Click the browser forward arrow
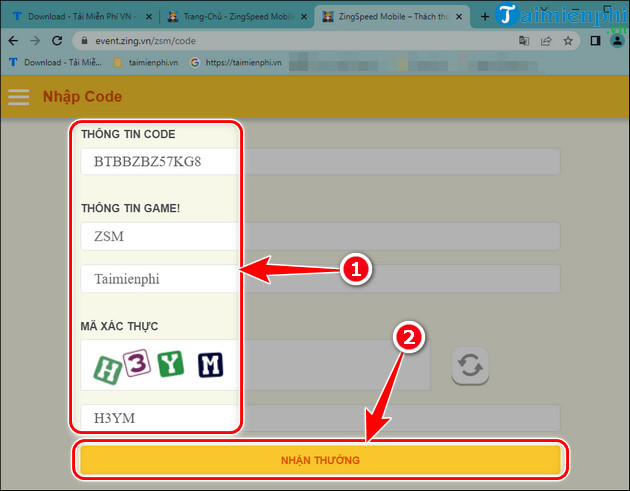Image resolution: width=630 pixels, height=491 pixels. click(x=36, y=41)
